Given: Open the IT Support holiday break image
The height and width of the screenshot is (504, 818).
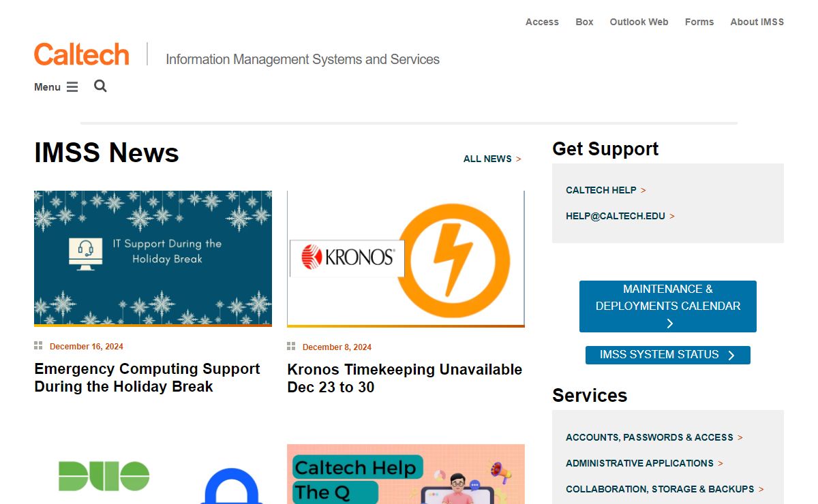Looking at the screenshot, I should (153, 258).
